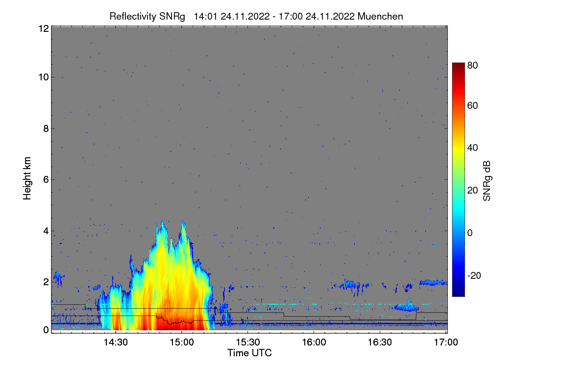Click the thin cloud layer near 17:00 at 2 km
588x392 pixels.
coord(433,282)
